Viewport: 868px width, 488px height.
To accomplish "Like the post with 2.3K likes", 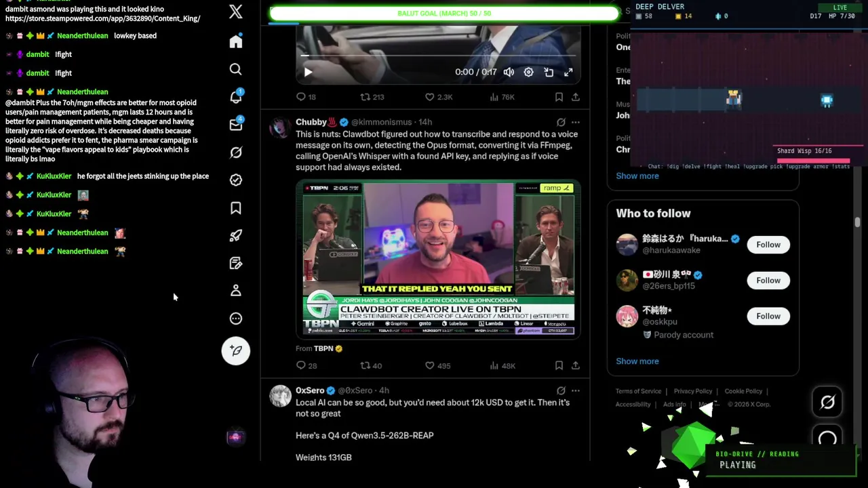I will pyautogui.click(x=439, y=97).
